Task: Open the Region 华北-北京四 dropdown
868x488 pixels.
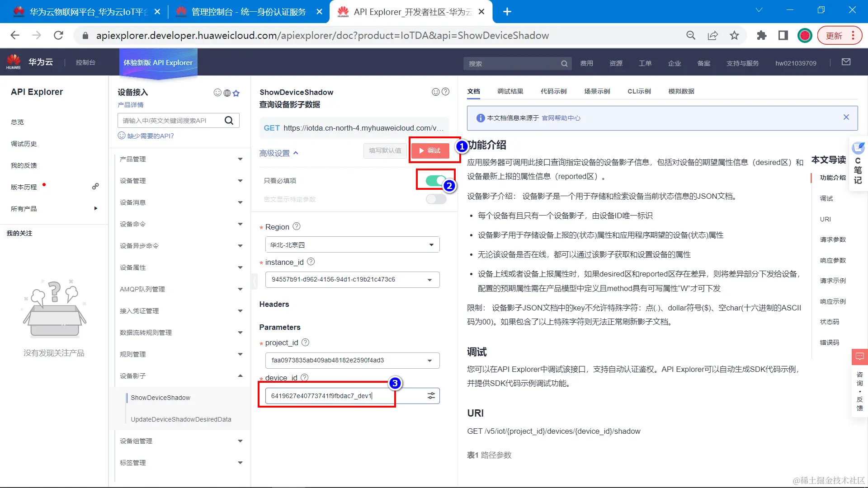Action: coord(352,245)
